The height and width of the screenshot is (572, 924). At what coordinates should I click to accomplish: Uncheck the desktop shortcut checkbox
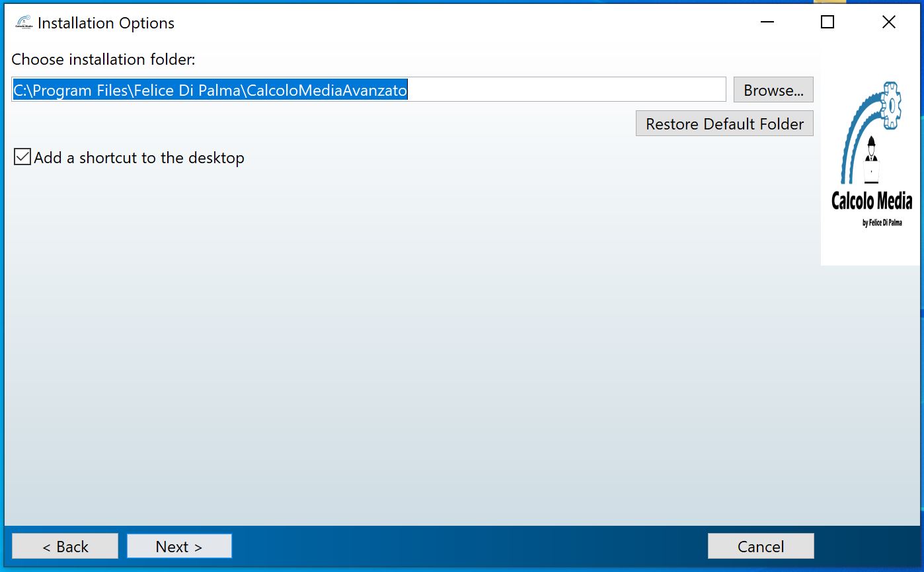click(x=22, y=157)
